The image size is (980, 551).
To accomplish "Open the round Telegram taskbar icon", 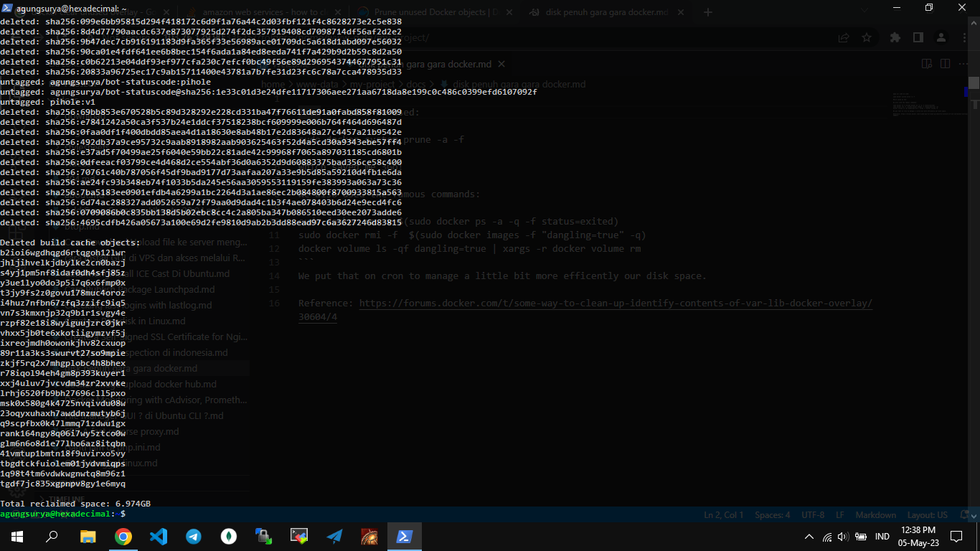I will [194, 536].
